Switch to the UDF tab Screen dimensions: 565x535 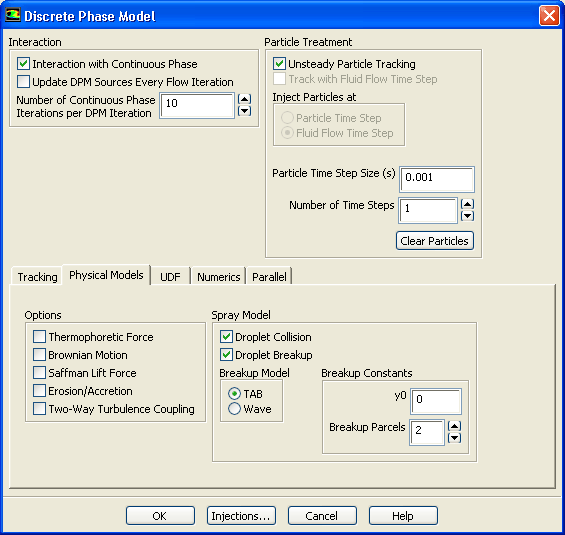click(x=170, y=277)
